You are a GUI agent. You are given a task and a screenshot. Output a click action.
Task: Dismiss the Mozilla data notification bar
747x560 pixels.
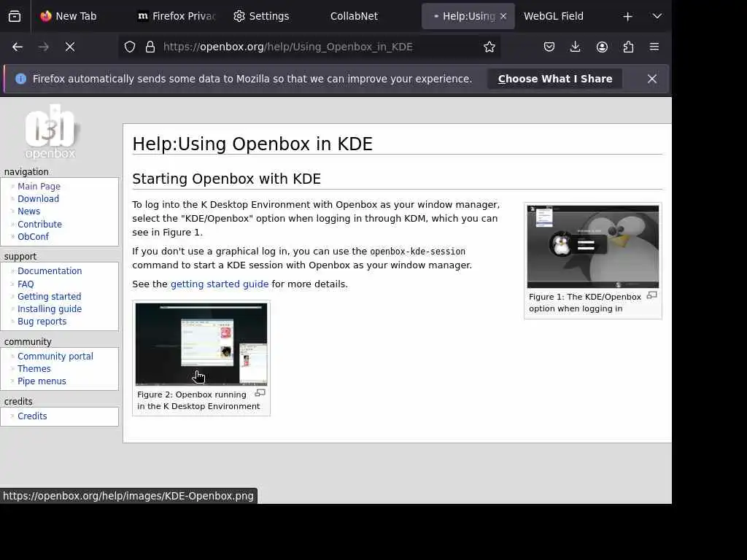pyautogui.click(x=652, y=79)
